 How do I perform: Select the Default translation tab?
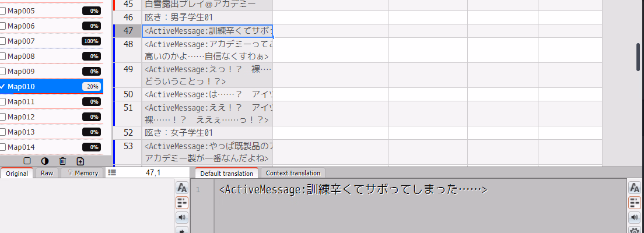(x=226, y=173)
